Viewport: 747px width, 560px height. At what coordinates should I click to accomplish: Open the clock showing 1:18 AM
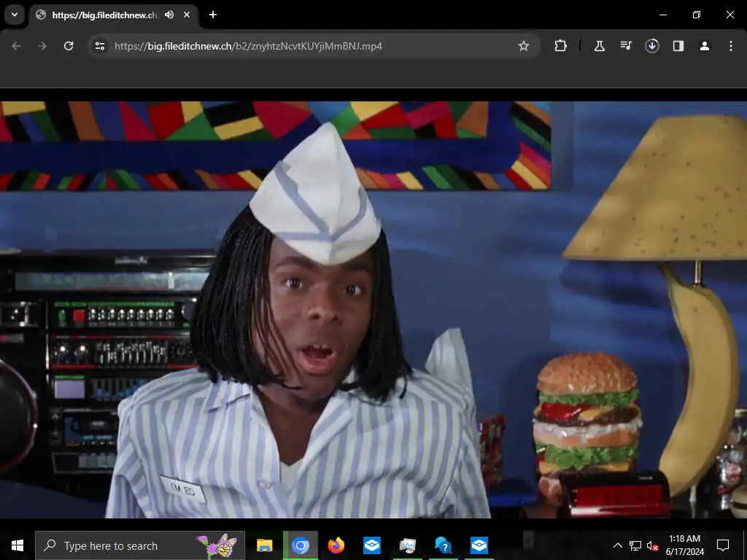click(684, 545)
